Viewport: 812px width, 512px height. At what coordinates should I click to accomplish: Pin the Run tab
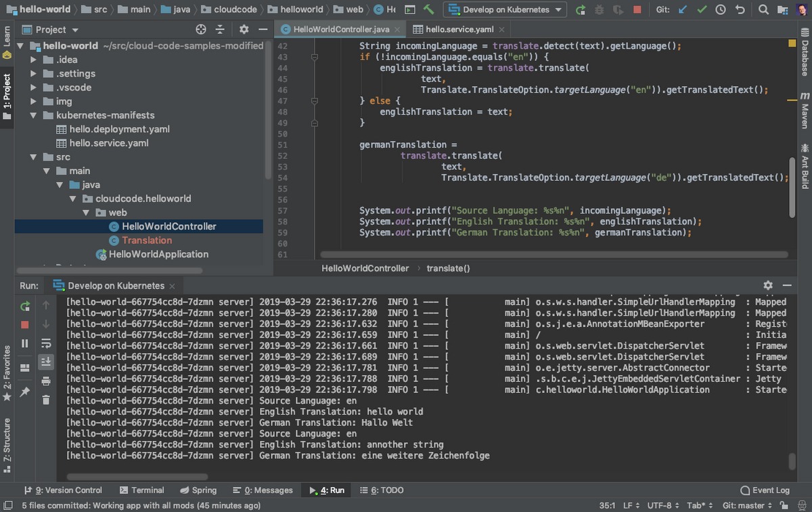point(25,391)
